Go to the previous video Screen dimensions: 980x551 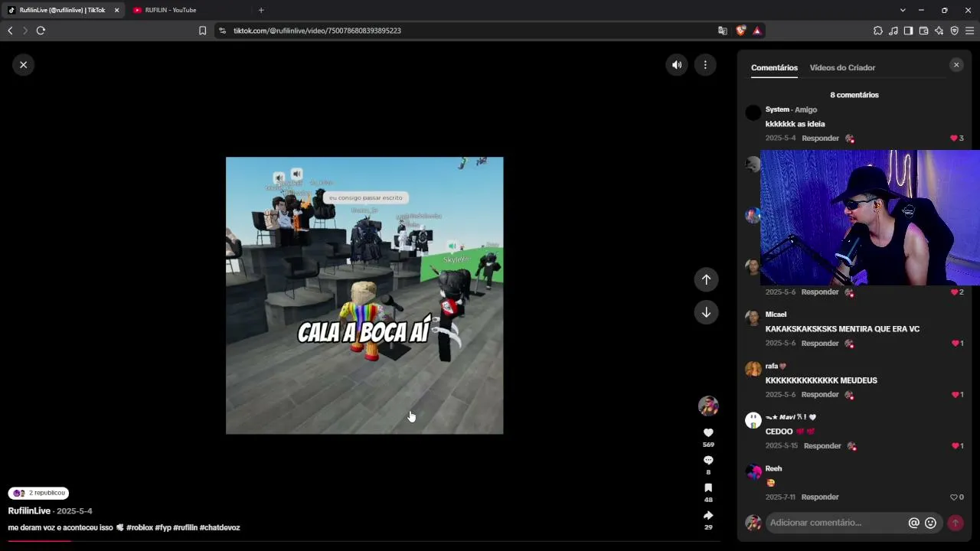point(707,279)
